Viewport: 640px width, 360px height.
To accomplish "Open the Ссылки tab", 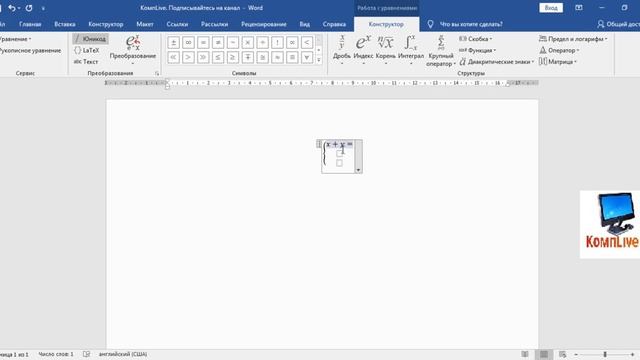I will (177, 24).
